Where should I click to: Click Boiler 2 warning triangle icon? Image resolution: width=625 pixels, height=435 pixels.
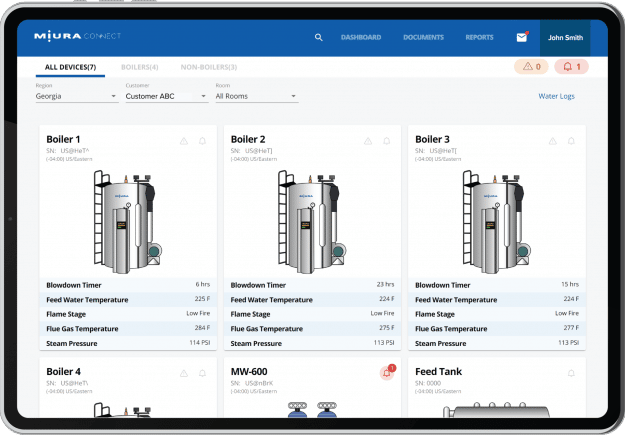click(x=368, y=141)
